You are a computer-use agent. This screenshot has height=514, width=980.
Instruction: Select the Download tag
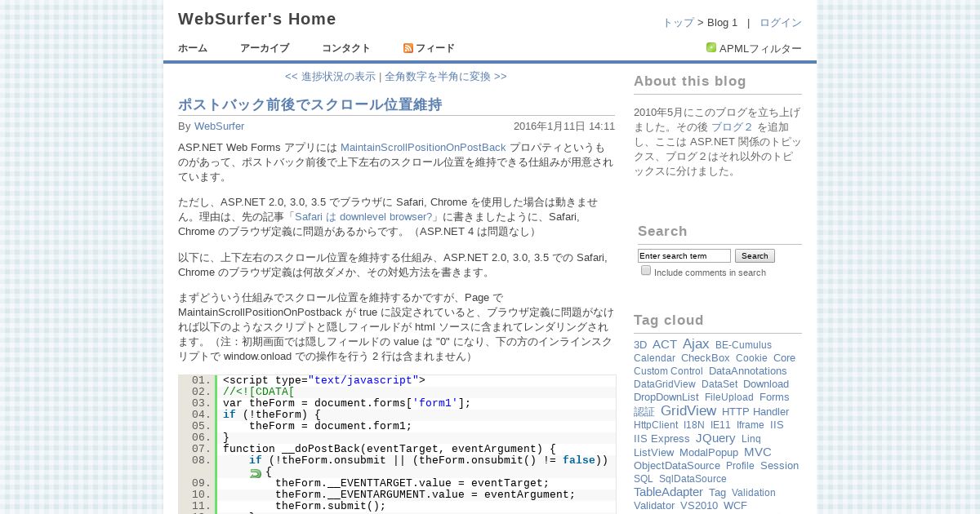pyautogui.click(x=766, y=384)
